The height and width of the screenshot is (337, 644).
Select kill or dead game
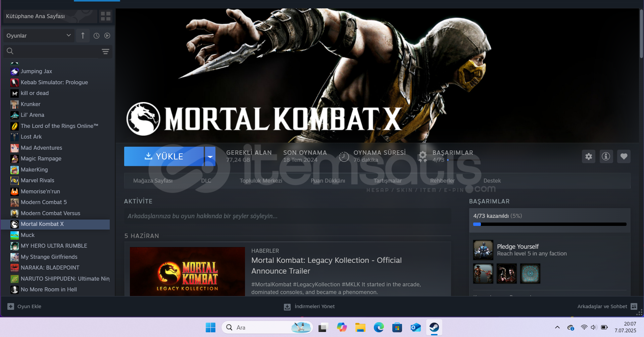coord(35,93)
